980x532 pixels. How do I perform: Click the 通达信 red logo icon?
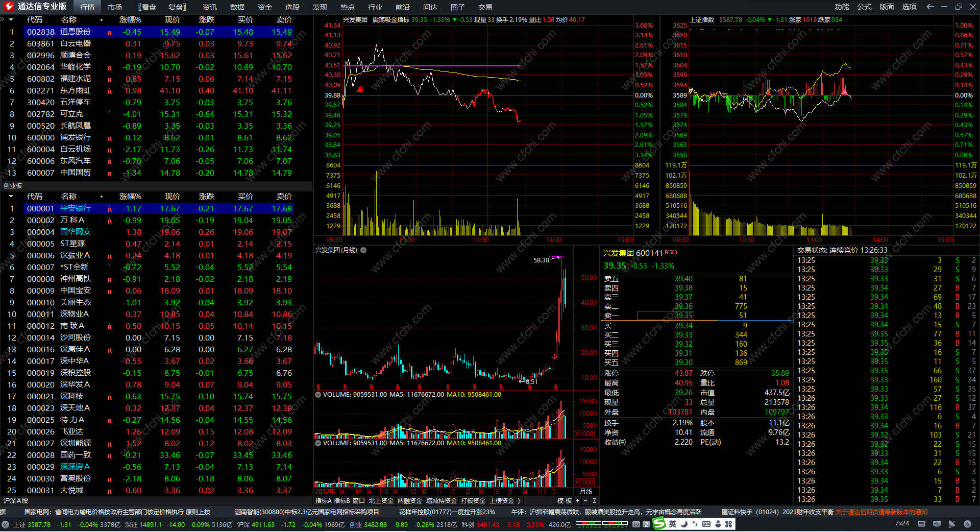[x=9, y=6]
